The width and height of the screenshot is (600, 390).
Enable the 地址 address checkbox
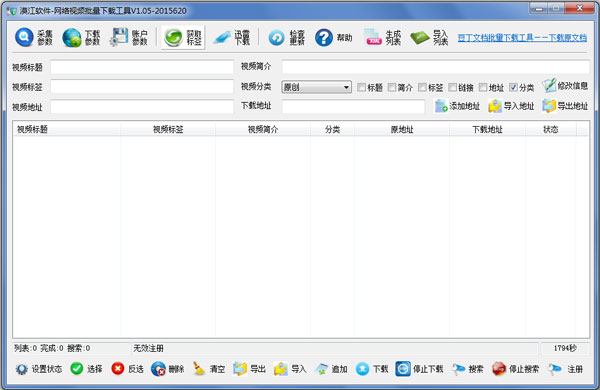point(483,88)
